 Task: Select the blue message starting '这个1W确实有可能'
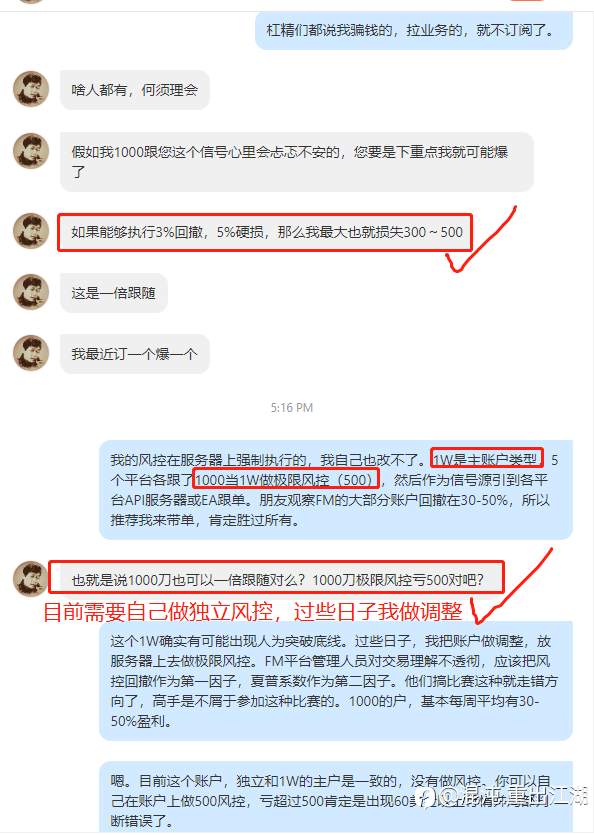coord(336,681)
